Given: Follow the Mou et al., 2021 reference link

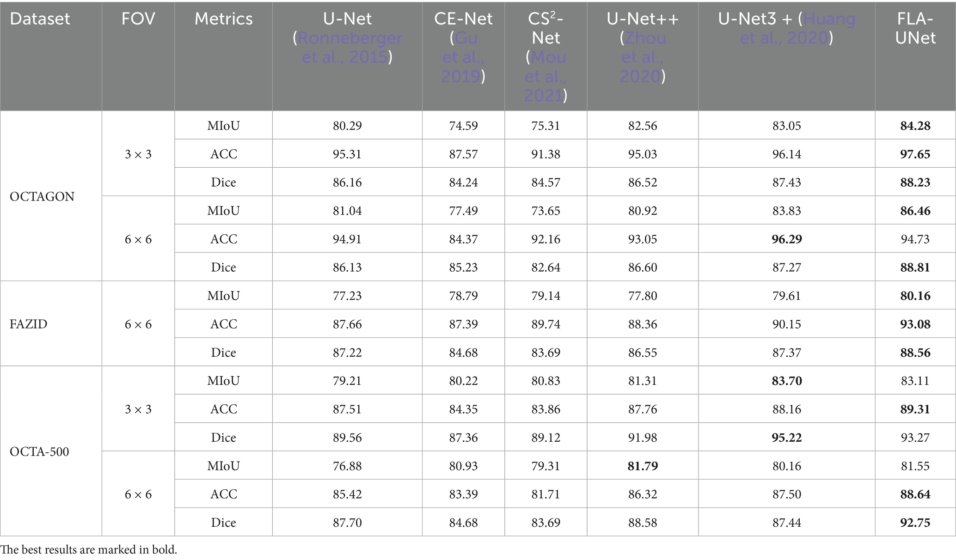Looking at the screenshot, I should coord(545,76).
